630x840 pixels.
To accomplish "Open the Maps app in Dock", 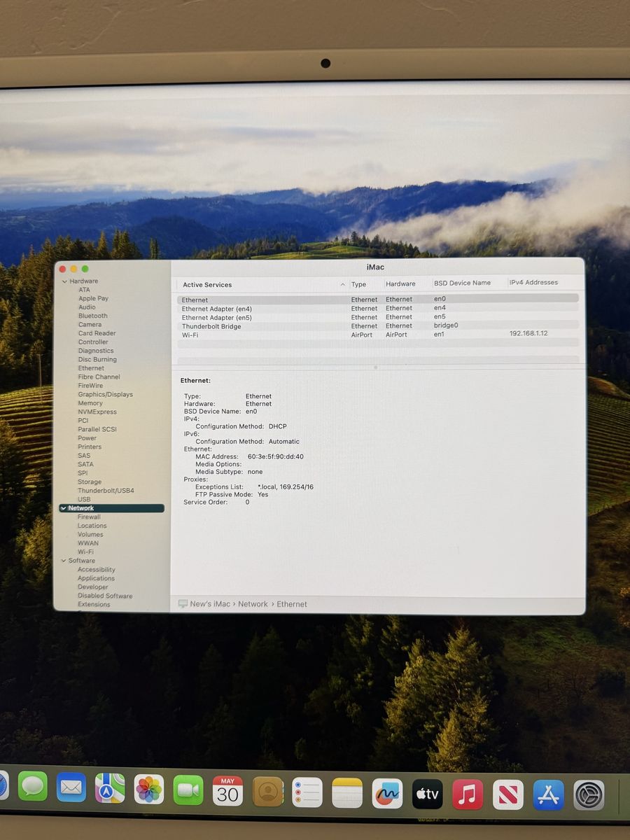I will [110, 787].
